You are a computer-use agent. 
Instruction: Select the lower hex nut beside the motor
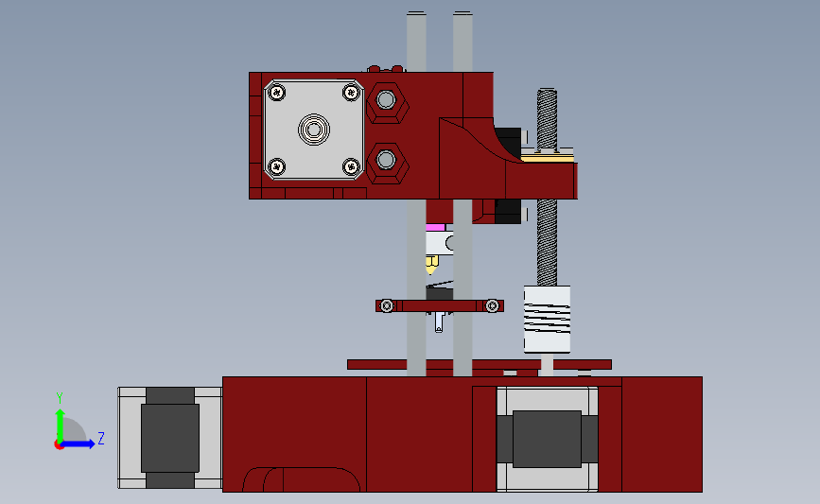(387, 163)
